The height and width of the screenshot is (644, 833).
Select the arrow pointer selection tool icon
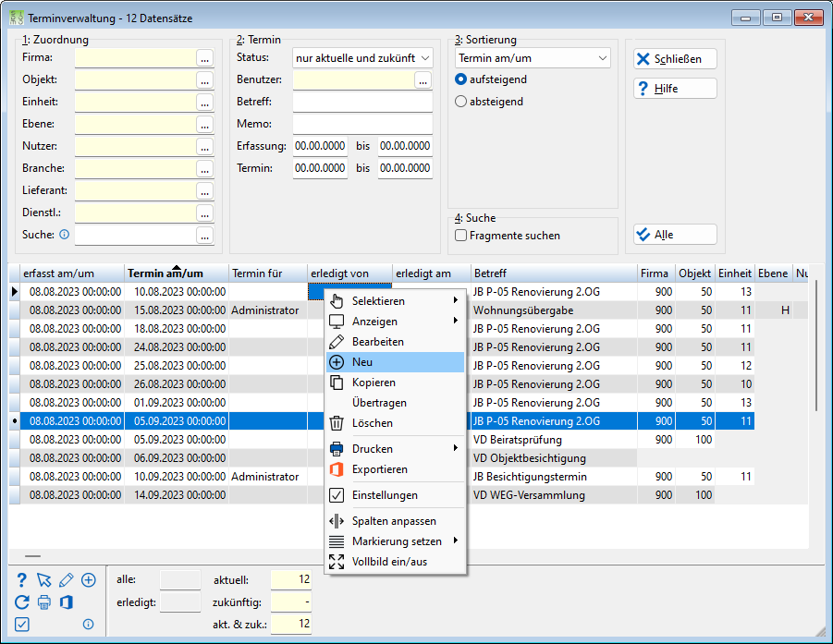(x=44, y=579)
